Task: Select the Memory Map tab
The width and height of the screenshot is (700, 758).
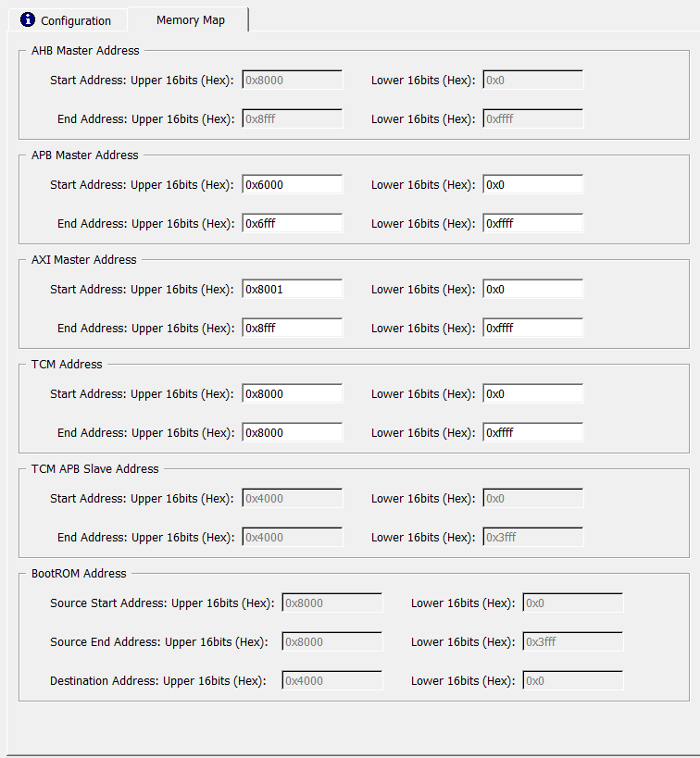Action: (190, 19)
